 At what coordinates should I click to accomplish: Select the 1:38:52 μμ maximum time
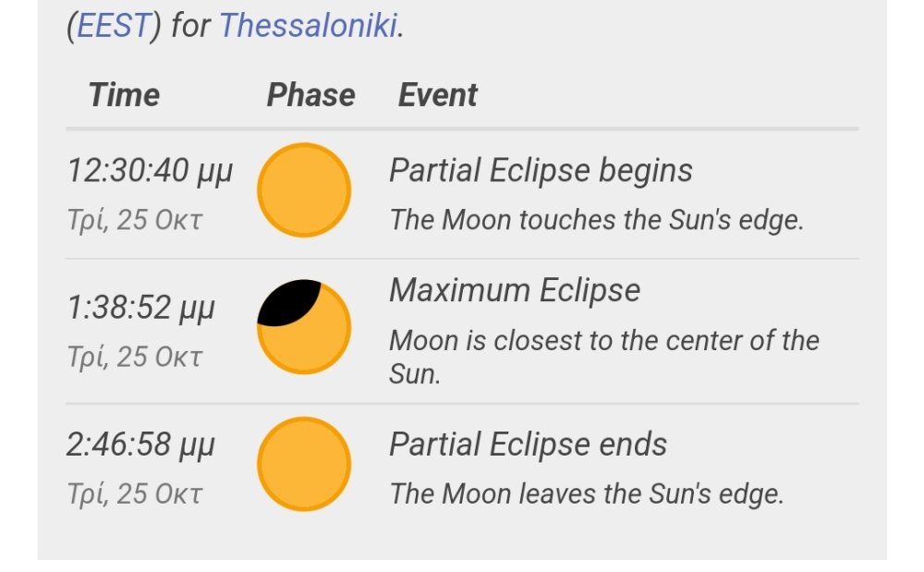point(140,308)
